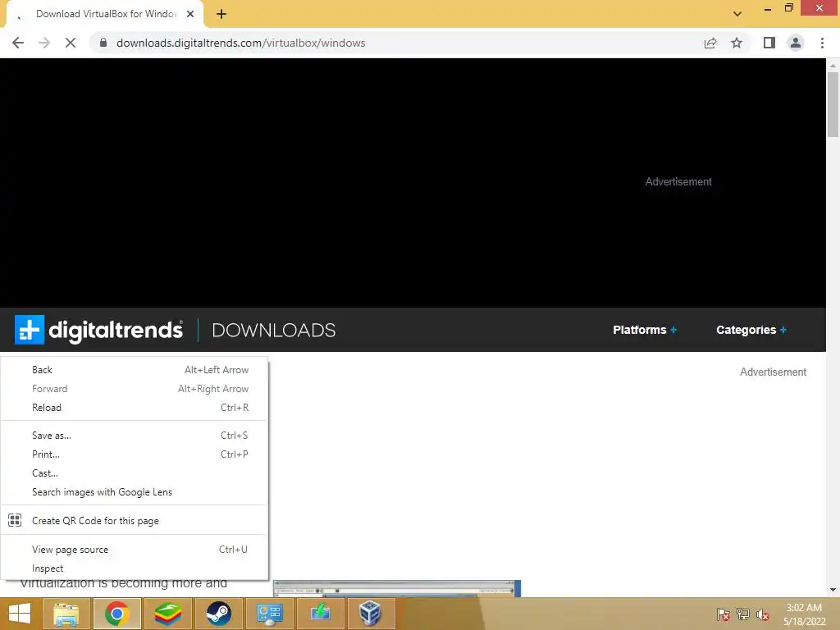Click the Action Center flag icon
The height and width of the screenshot is (630, 840).
pyautogui.click(x=724, y=614)
